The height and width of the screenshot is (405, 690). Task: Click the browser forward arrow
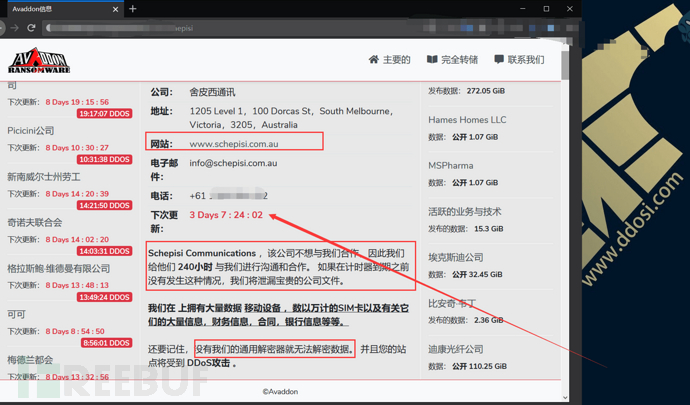click(x=15, y=28)
